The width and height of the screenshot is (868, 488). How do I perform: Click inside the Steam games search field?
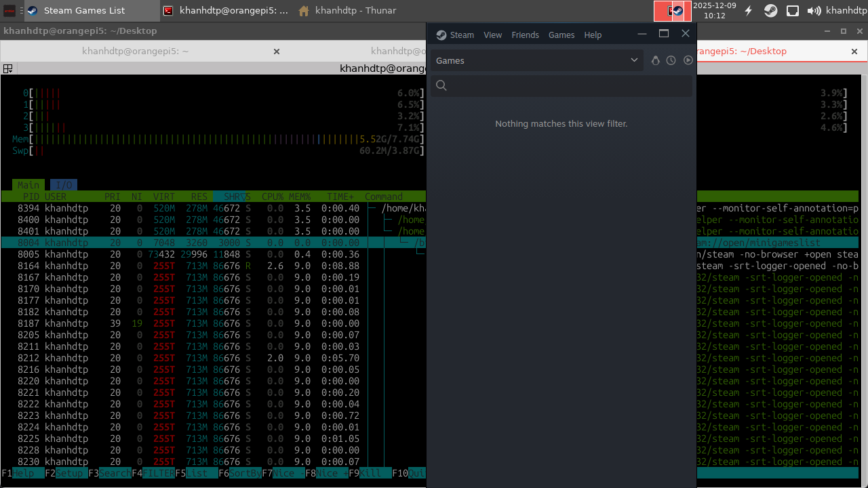tap(568, 85)
